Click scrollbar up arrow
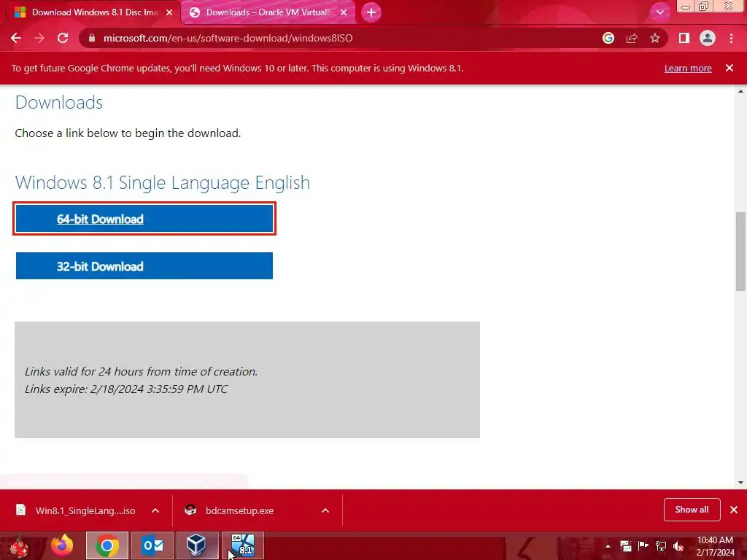 point(740,91)
